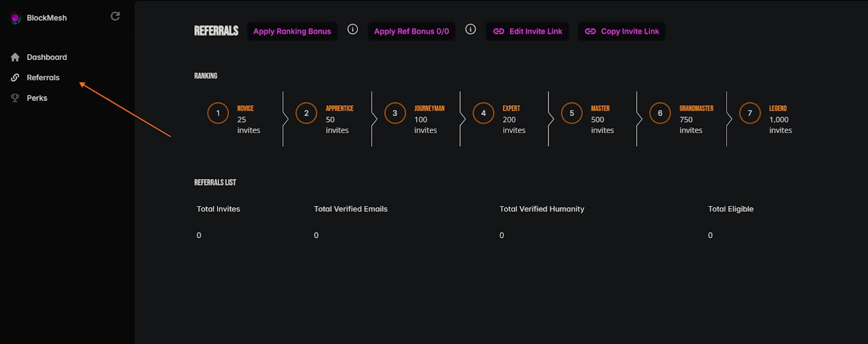This screenshot has width=868, height=344.
Task: Click the Novice rank circle numbered 1
Action: tap(218, 113)
